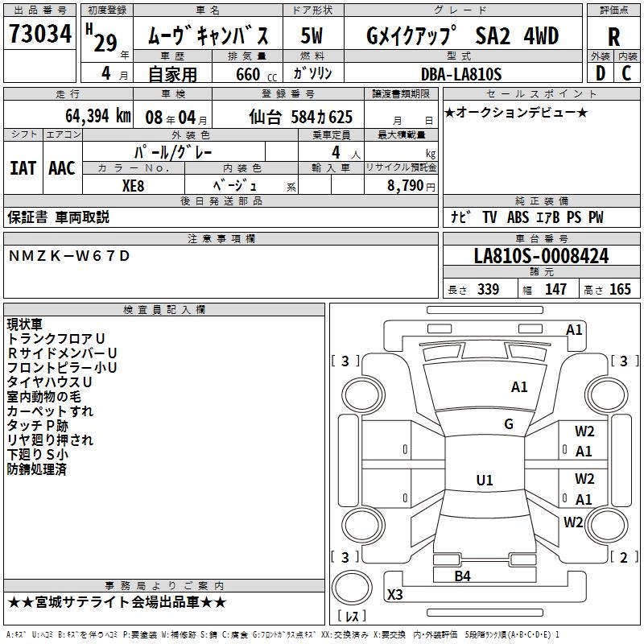Click the note RサイドメンバーU
This screenshot has height=644, width=644.
(x=62, y=353)
